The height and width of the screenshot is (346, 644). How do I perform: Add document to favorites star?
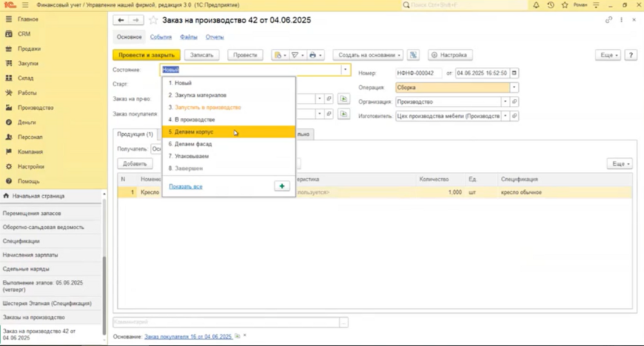(x=153, y=20)
